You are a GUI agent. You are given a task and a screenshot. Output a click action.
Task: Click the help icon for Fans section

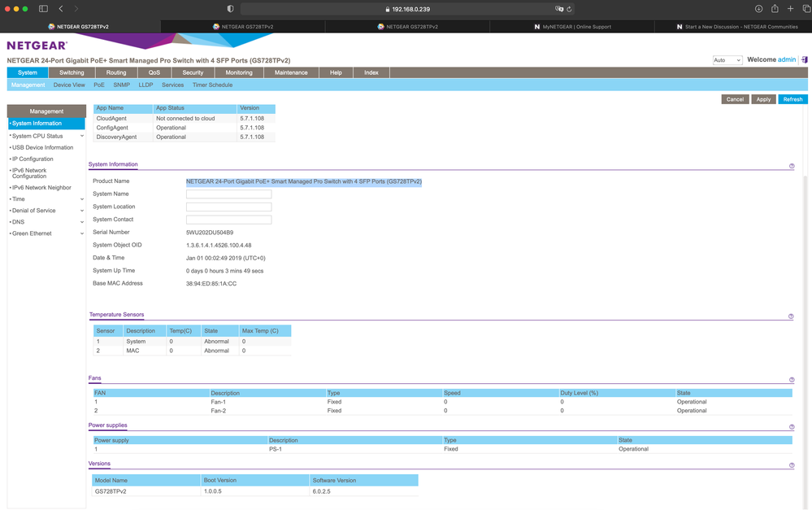click(x=792, y=380)
